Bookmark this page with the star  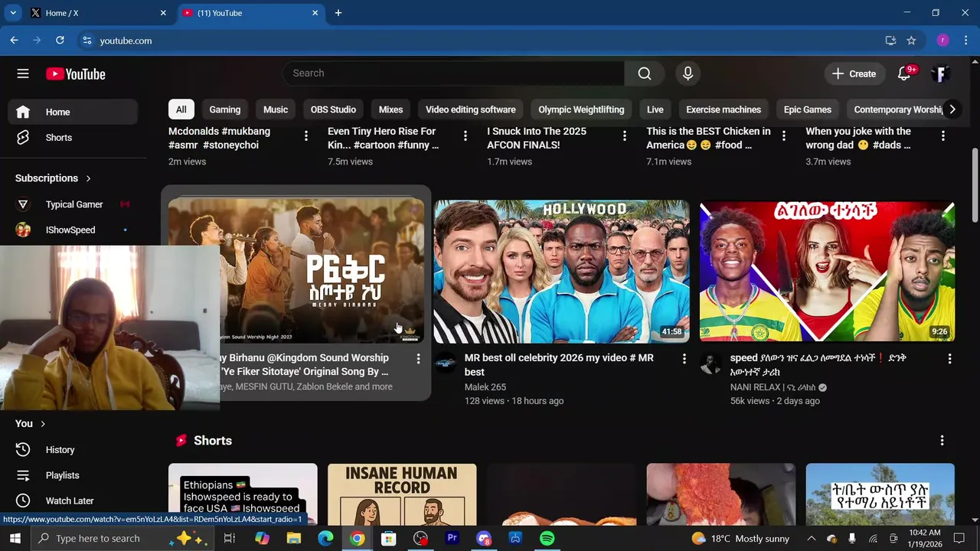point(911,41)
